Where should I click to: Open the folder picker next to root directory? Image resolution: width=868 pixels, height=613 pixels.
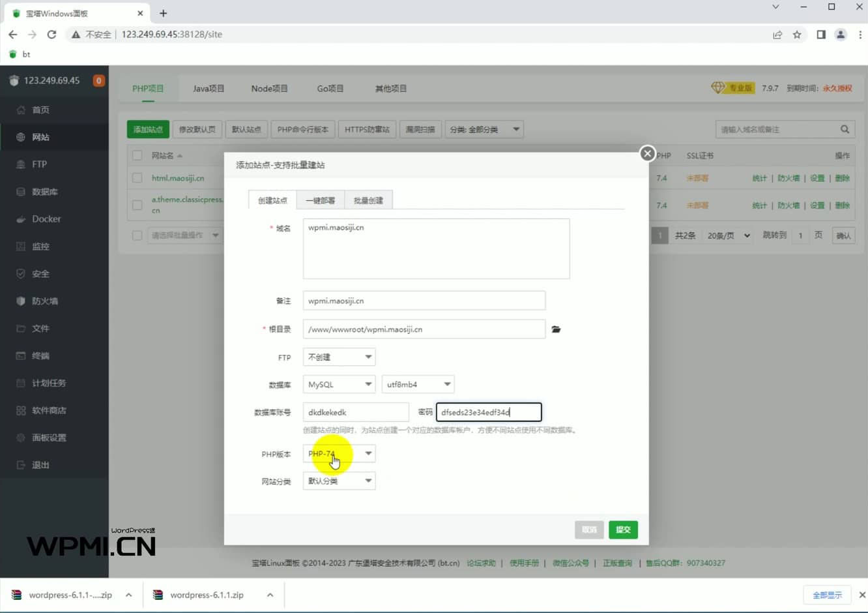(555, 329)
